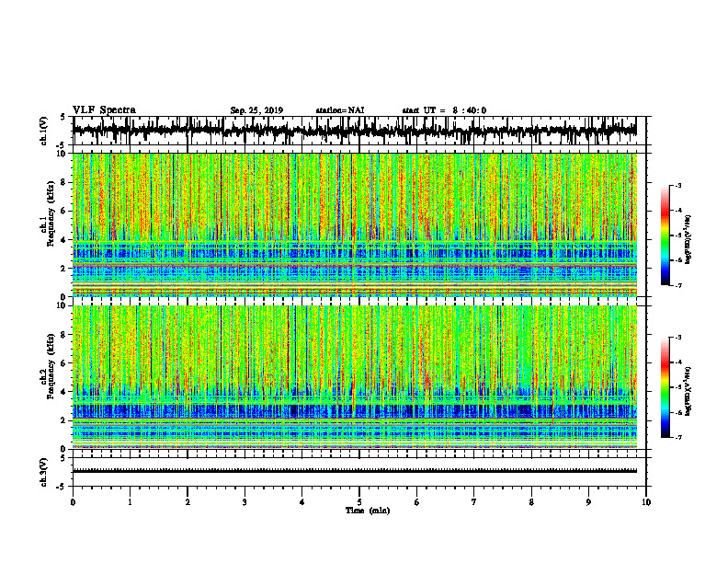Click the "station=NAI" header label
Screen dimensions: 728x563
(x=340, y=110)
